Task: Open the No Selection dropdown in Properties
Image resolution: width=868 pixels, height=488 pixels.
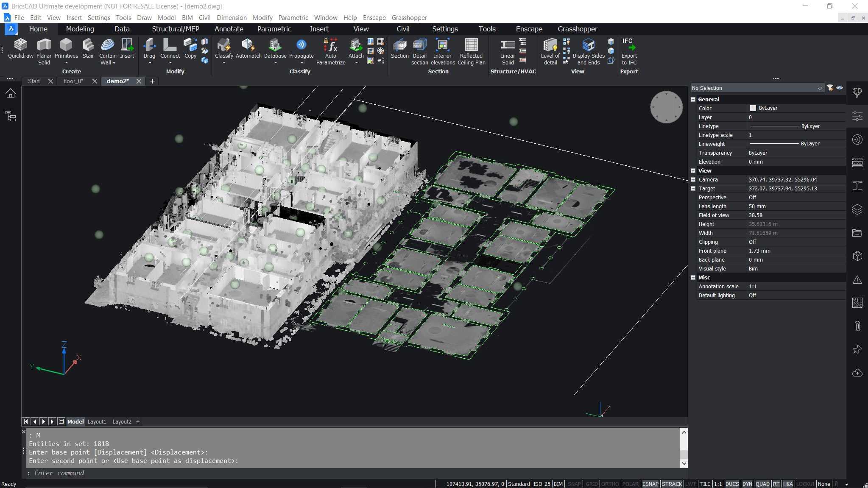Action: point(820,88)
